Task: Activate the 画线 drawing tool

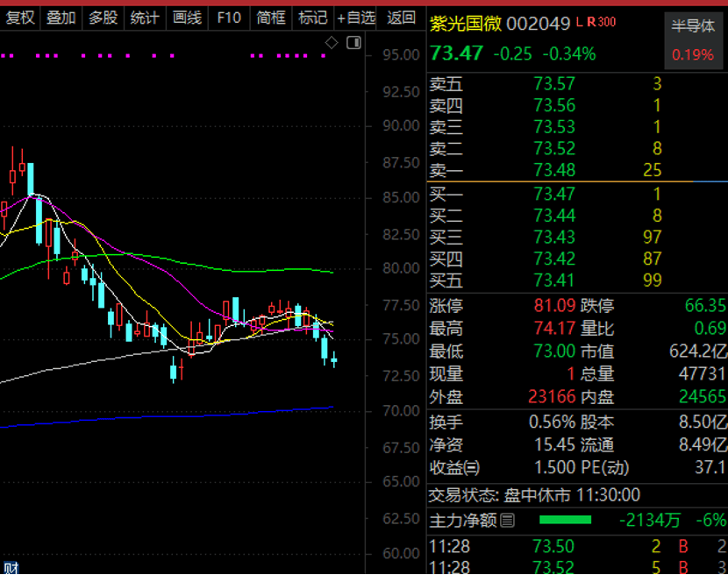Action: point(187,18)
